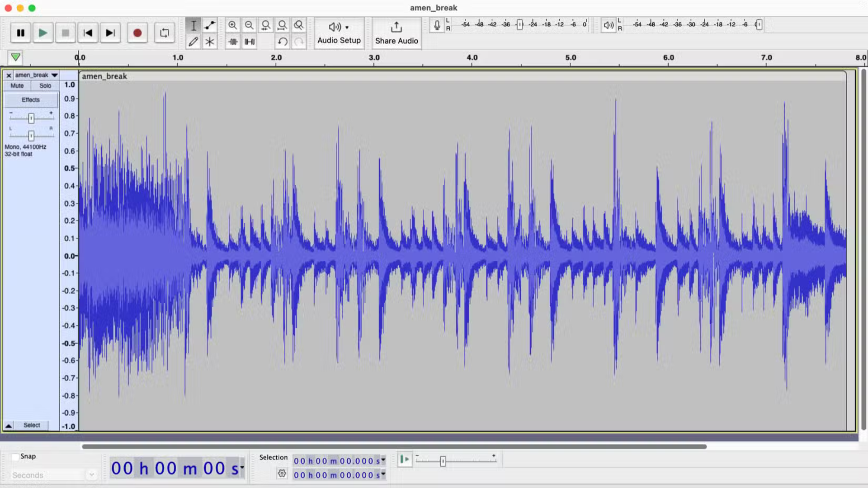Viewport: 868px width, 488px height.
Task: Click the Play-at-speed green button
Action: [405, 460]
